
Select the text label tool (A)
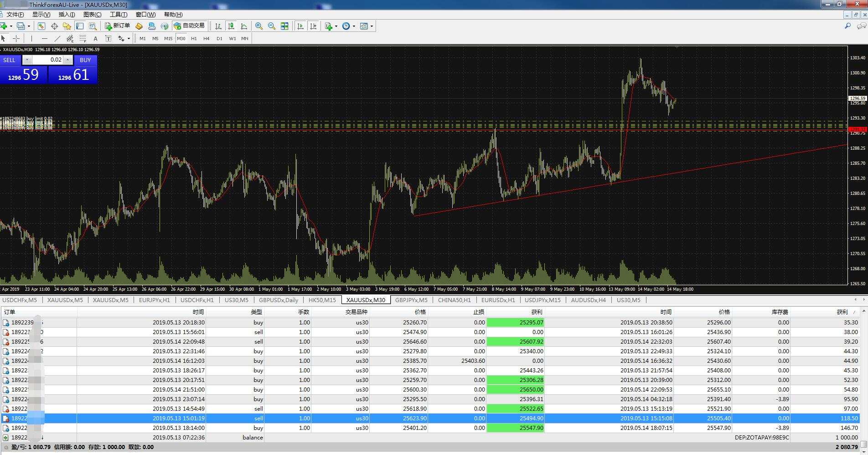pos(95,38)
